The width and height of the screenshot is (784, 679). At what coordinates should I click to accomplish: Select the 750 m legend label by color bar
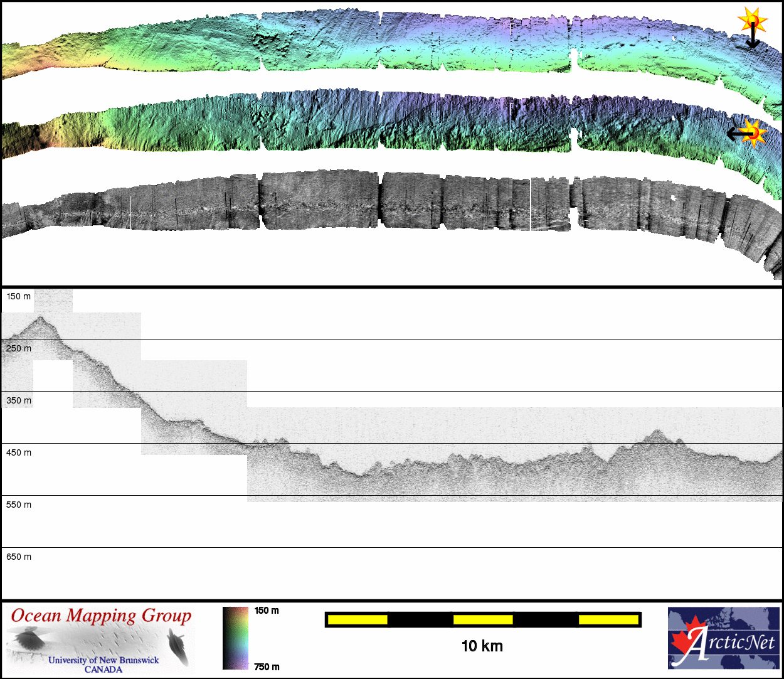tap(267, 666)
